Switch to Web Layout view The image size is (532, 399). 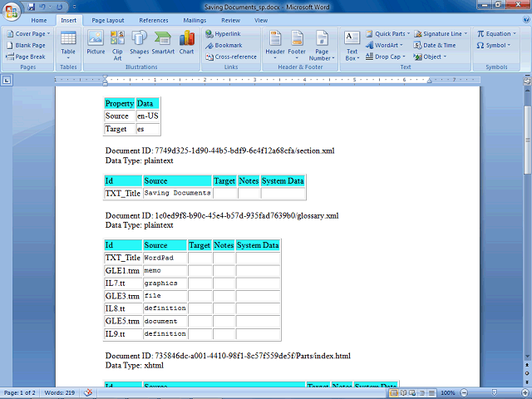412,393
